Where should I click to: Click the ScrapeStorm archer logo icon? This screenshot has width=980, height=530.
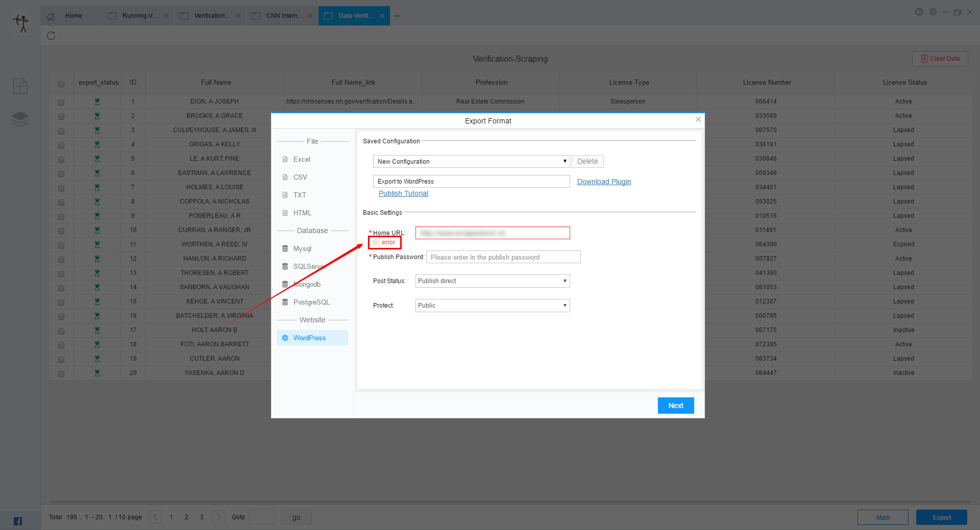tap(21, 23)
